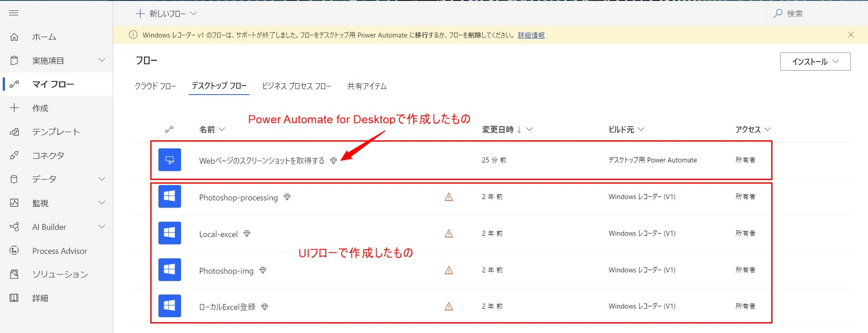Image resolution: width=868 pixels, height=333 pixels.
Task: Expand the データ sidebar chevron
Action: [x=102, y=179]
